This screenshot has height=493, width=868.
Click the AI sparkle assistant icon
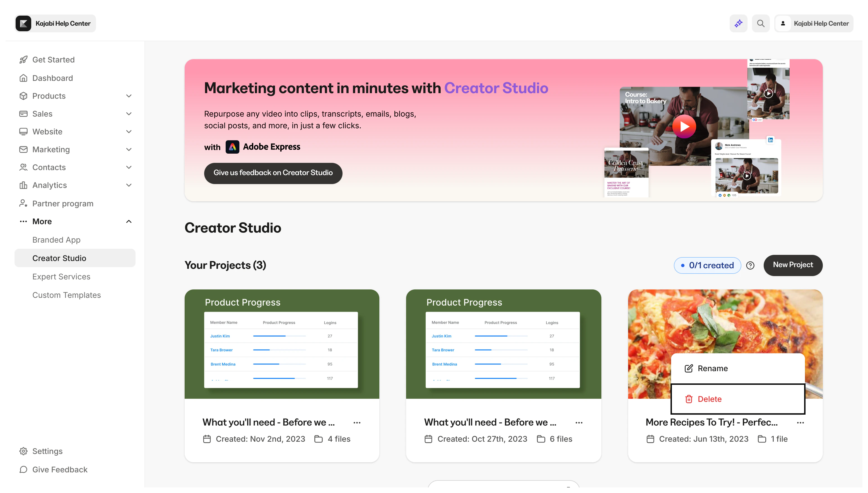click(x=738, y=23)
